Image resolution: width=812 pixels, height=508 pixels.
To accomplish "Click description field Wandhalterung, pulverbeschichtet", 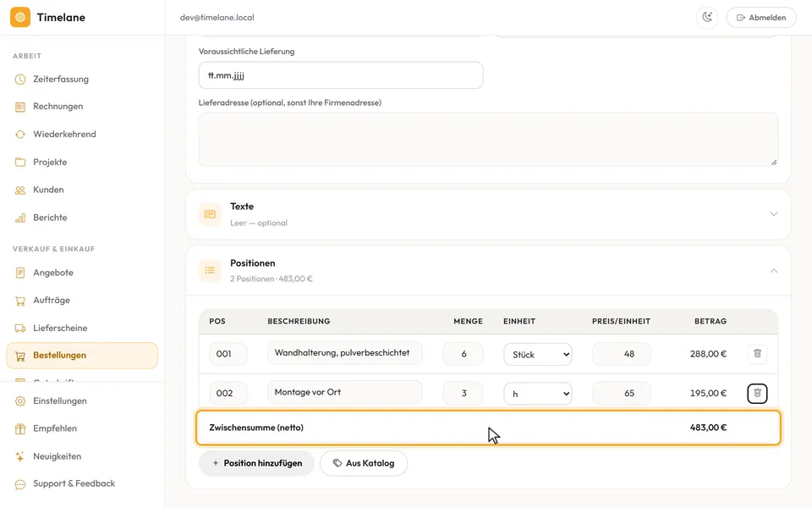I will point(345,353).
